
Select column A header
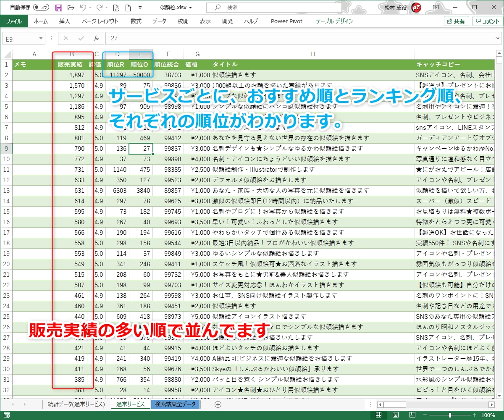click(x=34, y=54)
